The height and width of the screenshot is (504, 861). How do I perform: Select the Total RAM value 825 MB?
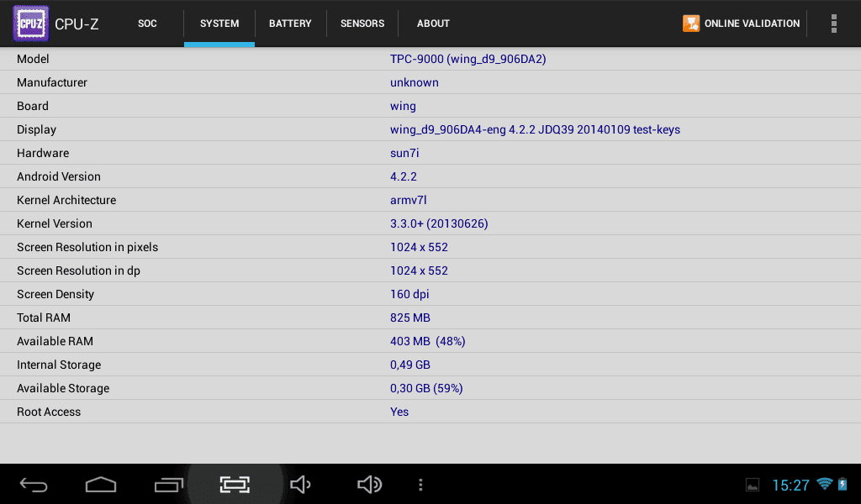(410, 318)
